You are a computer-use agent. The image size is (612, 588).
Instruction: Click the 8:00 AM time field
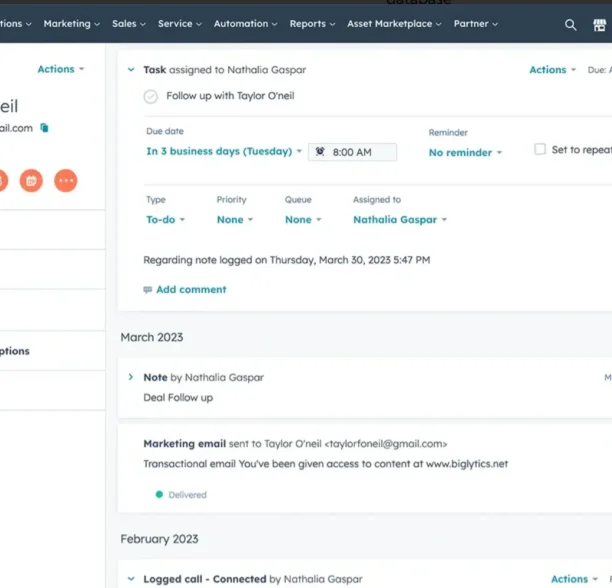coord(352,152)
